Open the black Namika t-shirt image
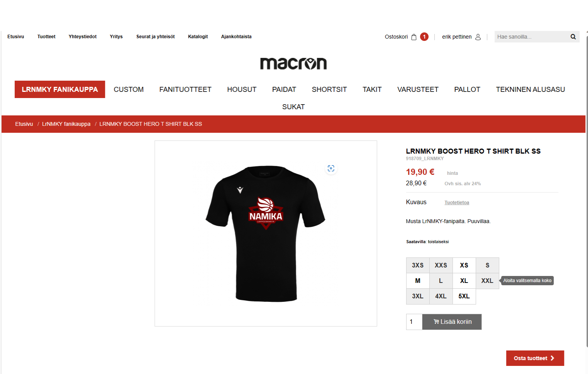The image size is (588, 374). click(x=266, y=234)
